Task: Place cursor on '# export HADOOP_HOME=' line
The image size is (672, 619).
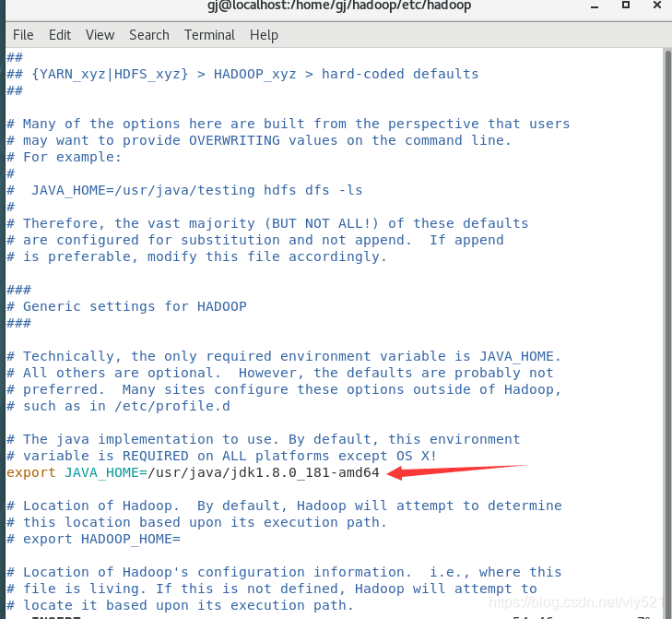Action: tap(93, 539)
